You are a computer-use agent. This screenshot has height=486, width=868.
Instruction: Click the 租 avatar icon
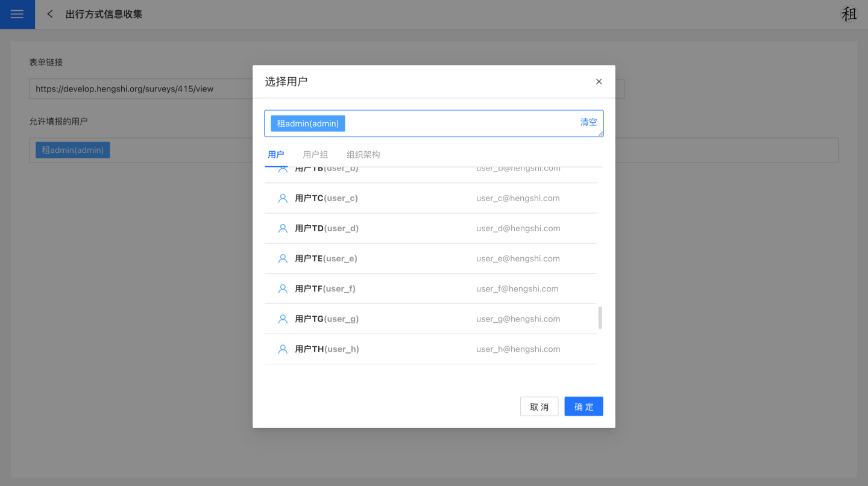(x=849, y=14)
